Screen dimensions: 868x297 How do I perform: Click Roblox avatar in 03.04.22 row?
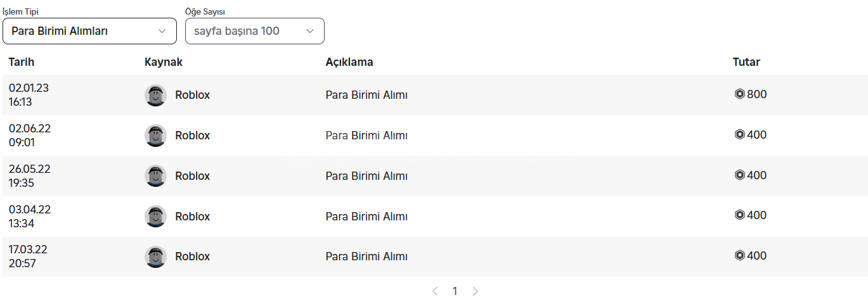[x=155, y=217]
